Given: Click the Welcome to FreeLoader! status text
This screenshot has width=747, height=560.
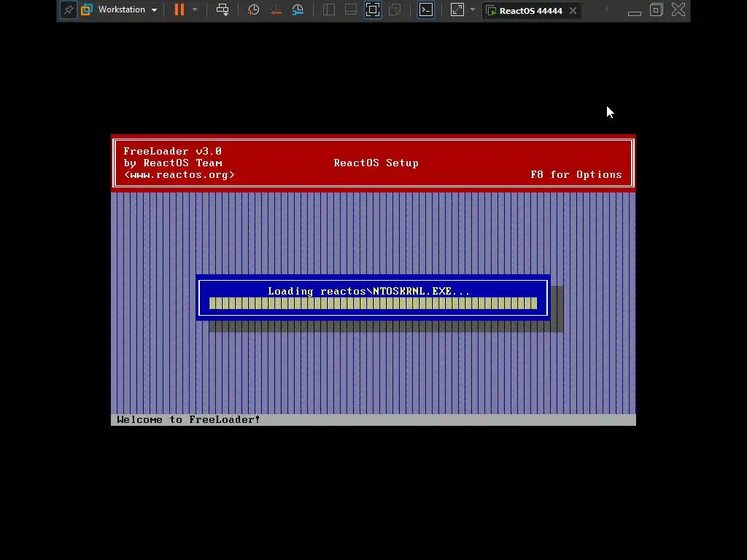Looking at the screenshot, I should [188, 419].
